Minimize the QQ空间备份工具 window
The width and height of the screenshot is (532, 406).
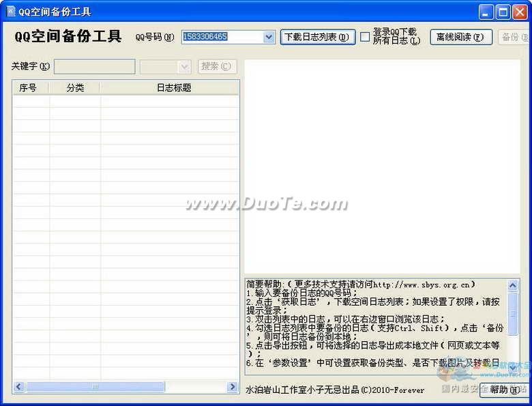coord(486,12)
